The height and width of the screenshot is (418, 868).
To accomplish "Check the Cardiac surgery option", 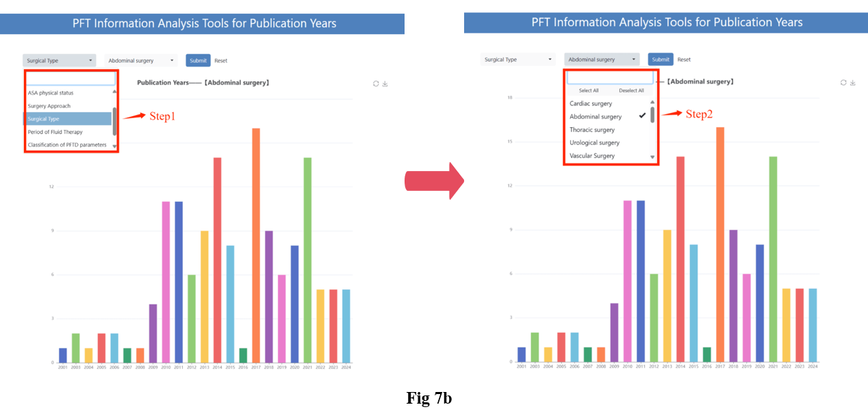I will coord(591,103).
